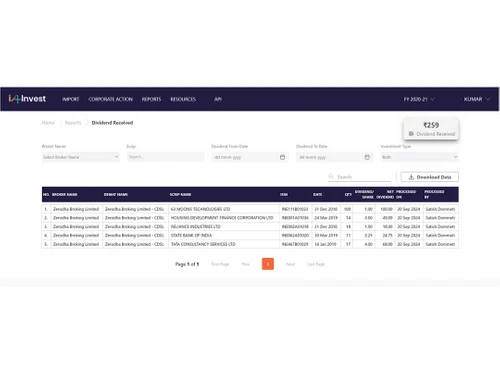The height and width of the screenshot is (375, 500).
Task: Click the date cell 16 Jan 2019
Action: 325,244
